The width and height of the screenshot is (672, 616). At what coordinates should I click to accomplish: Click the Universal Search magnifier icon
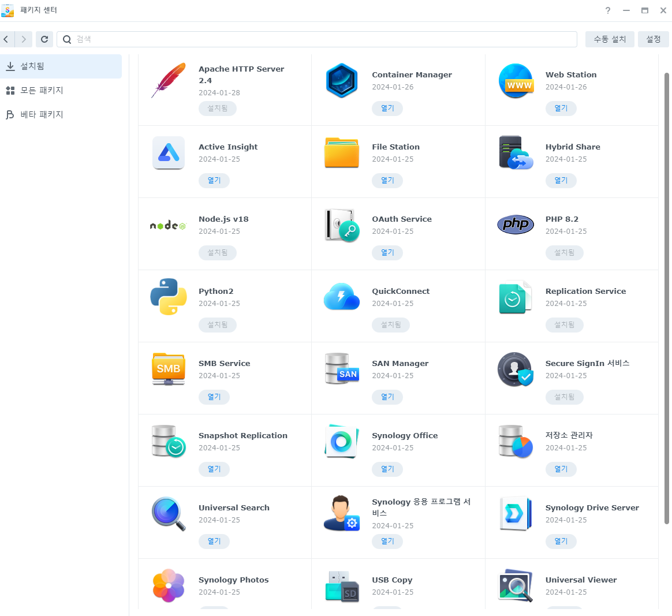169,514
